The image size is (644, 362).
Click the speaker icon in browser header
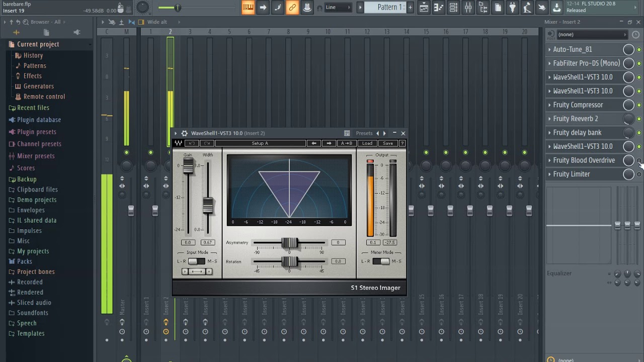click(76, 32)
